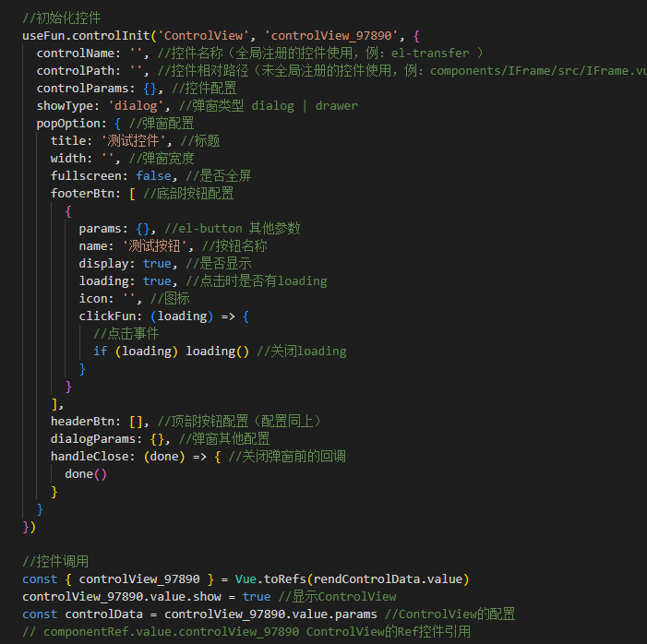Click the //点击事件 comment line
This screenshot has width=647, height=644.
(126, 333)
